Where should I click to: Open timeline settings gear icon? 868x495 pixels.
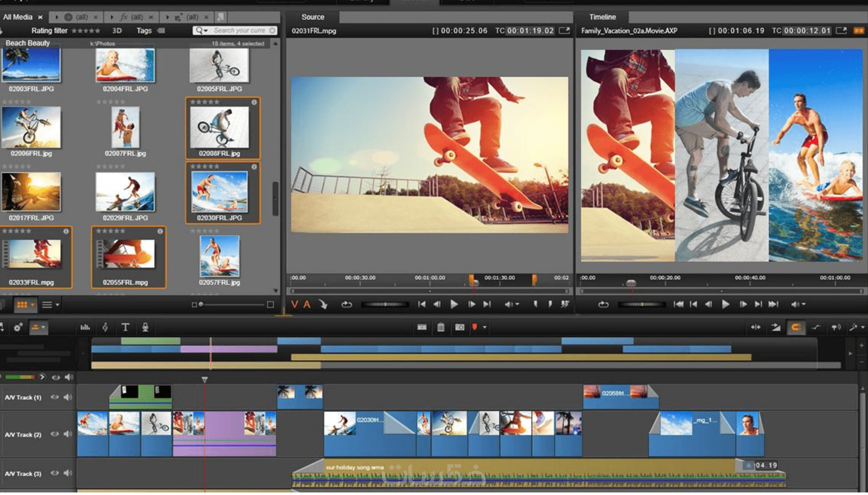click(18, 328)
